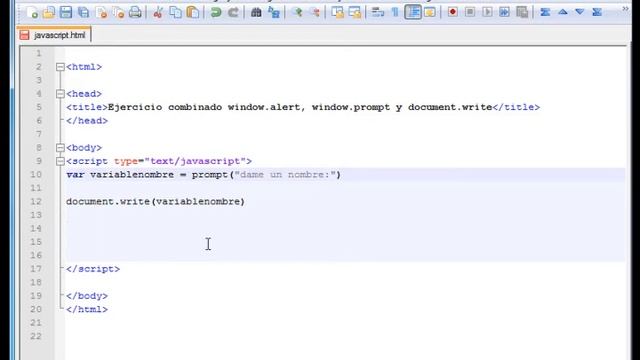Click line number 22 in margin

coord(36,336)
